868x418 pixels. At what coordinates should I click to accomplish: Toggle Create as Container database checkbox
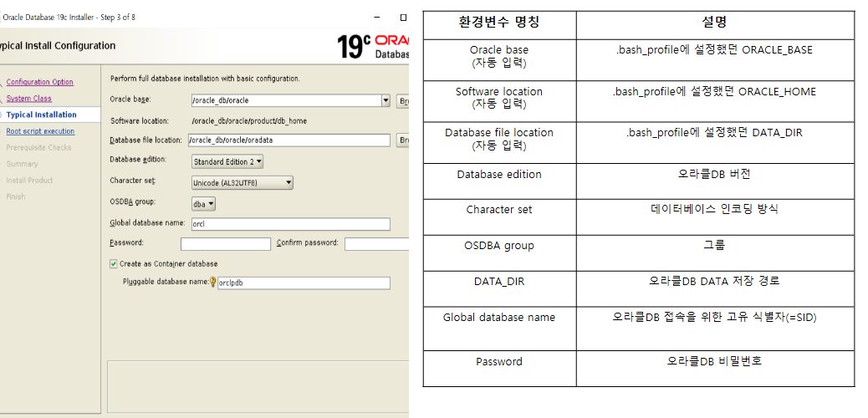[x=114, y=264]
